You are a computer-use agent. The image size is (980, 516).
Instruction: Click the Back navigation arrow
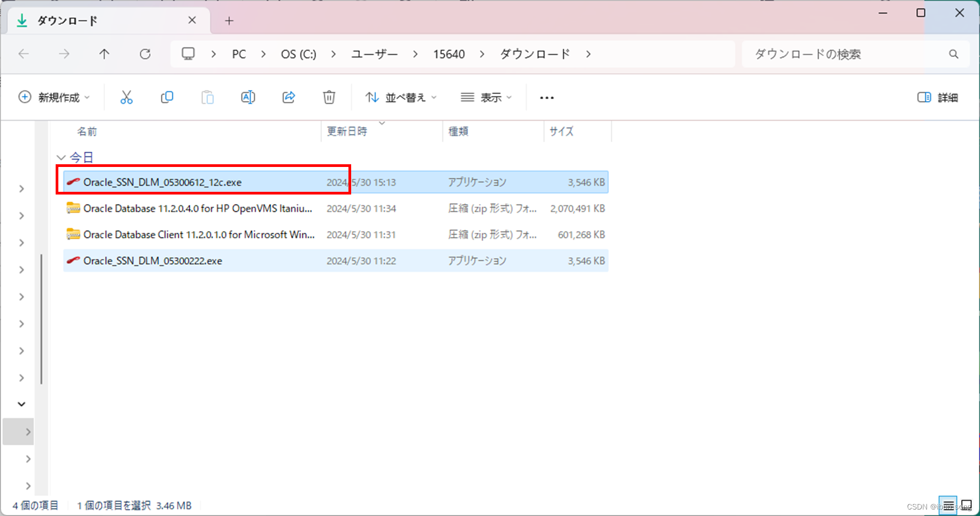(x=24, y=54)
